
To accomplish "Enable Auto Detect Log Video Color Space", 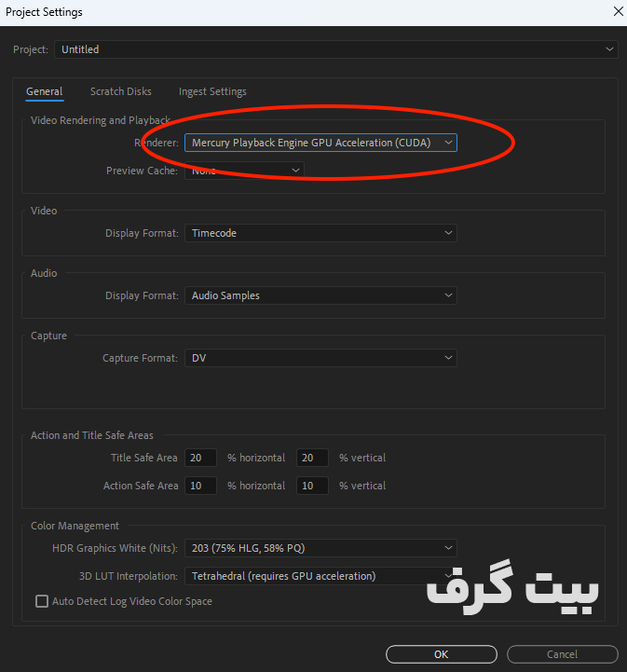I will (42, 601).
